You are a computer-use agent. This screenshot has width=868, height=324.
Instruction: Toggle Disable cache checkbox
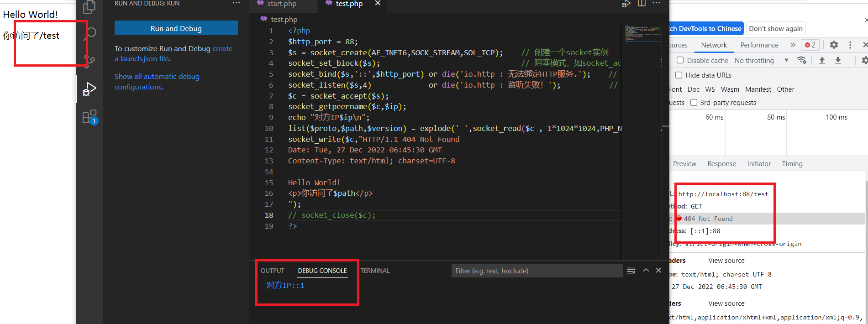(680, 60)
